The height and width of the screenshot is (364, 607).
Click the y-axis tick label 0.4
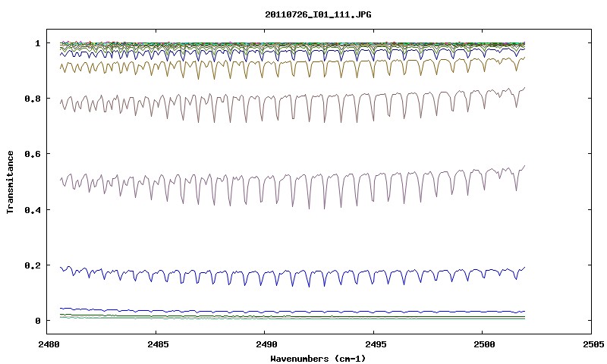[33, 210]
